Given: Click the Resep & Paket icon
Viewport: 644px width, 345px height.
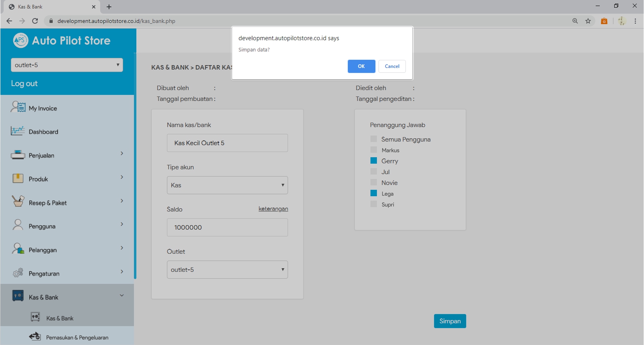Looking at the screenshot, I should pyautogui.click(x=18, y=201).
